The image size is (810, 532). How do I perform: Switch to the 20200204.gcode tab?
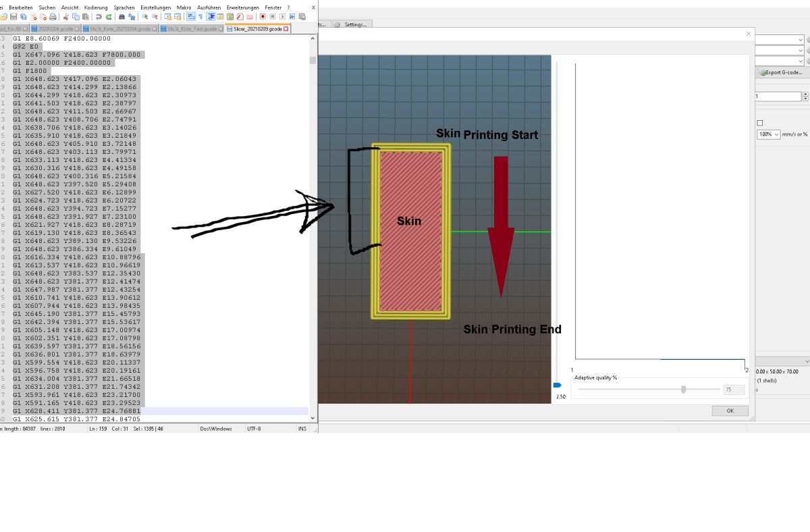point(54,28)
